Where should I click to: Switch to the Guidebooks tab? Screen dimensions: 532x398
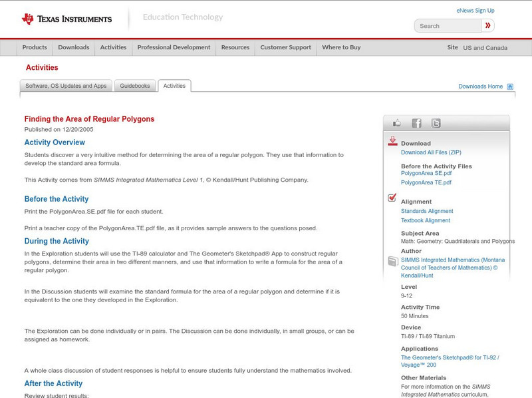point(135,86)
